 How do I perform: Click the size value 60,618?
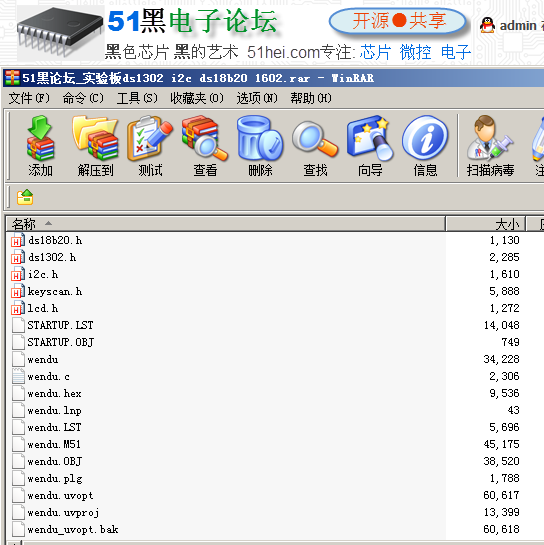point(502,530)
